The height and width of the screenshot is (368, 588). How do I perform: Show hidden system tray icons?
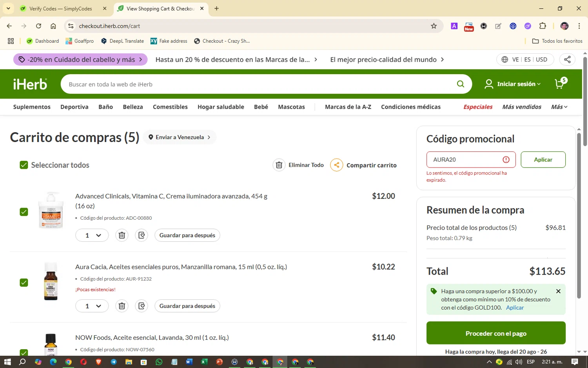[x=489, y=362]
